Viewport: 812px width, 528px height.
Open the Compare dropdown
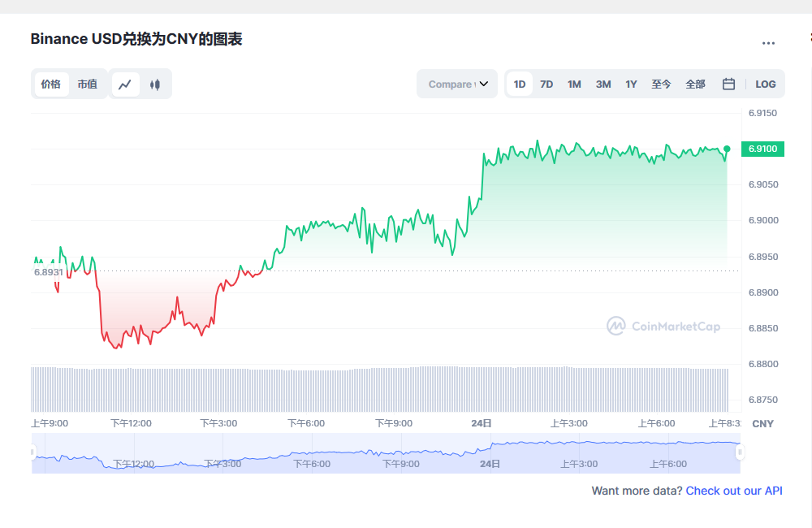457,84
